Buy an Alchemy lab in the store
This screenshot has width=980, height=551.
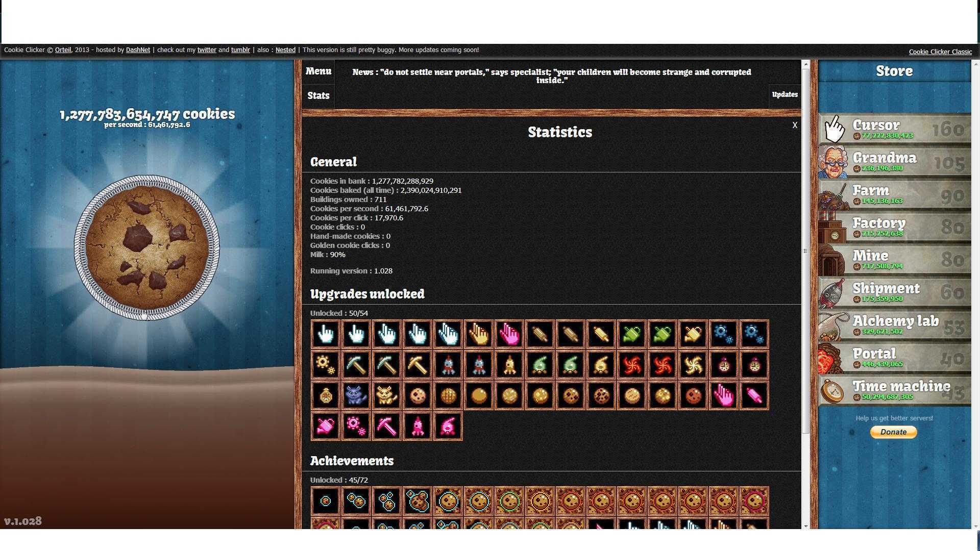coord(895,325)
